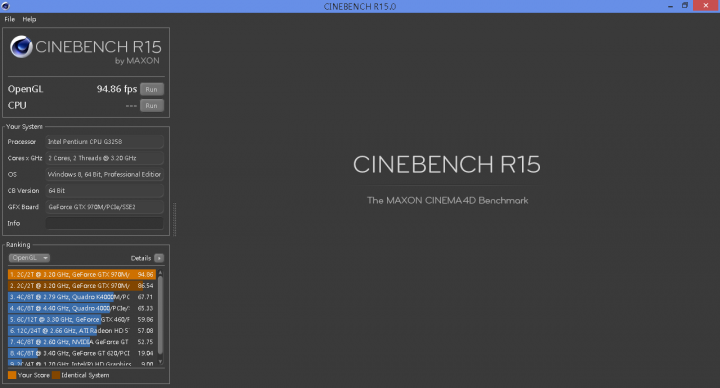Click the Your Score orange legend swatch

point(12,375)
